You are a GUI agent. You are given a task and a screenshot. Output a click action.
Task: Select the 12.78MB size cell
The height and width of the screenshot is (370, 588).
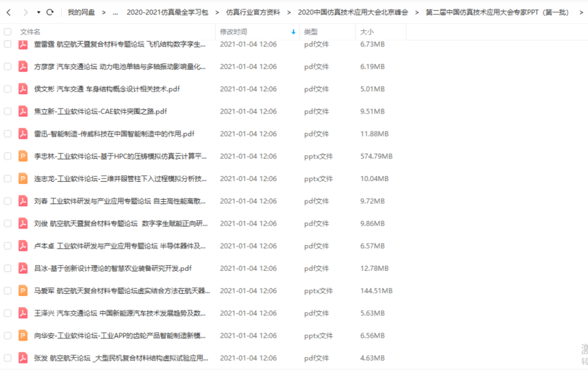374,268
